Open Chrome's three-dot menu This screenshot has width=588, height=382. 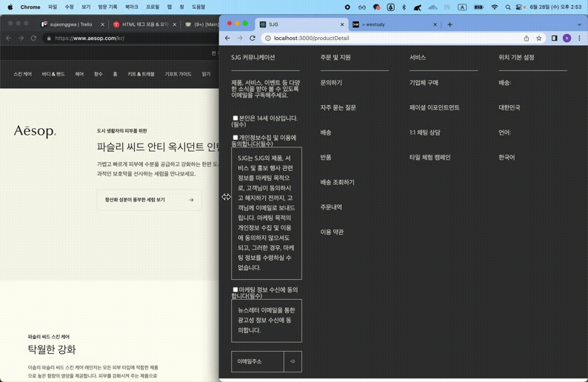(579, 38)
